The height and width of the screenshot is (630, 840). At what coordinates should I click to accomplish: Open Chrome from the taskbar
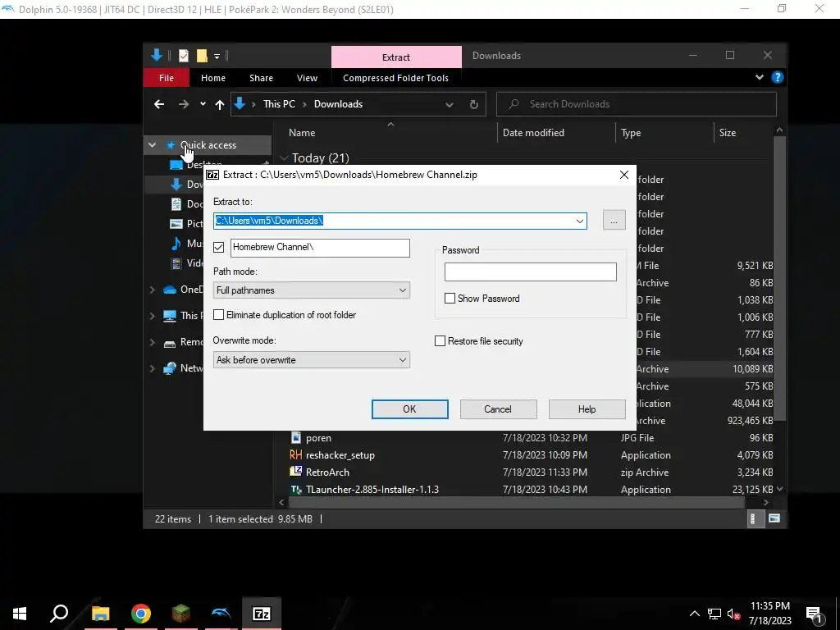[141, 614]
